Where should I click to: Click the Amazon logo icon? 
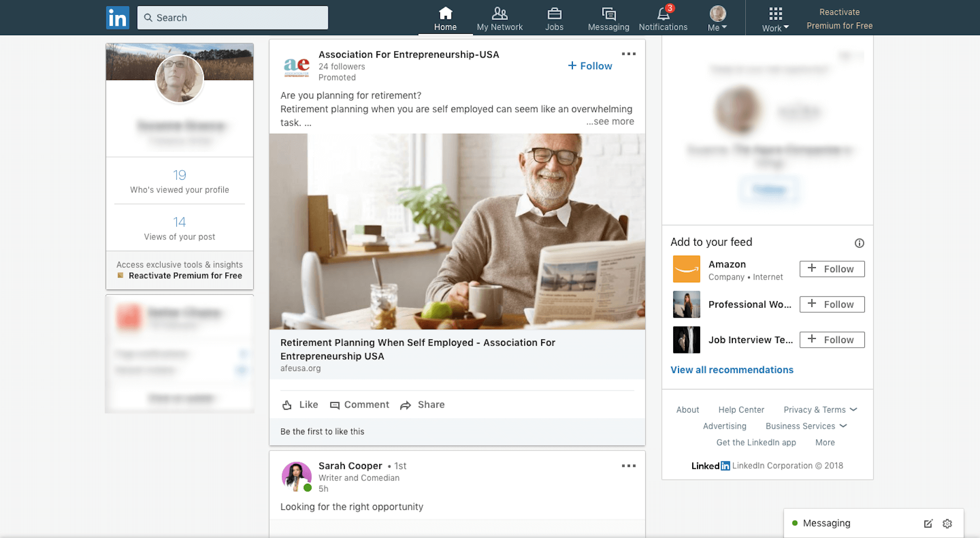tap(686, 269)
